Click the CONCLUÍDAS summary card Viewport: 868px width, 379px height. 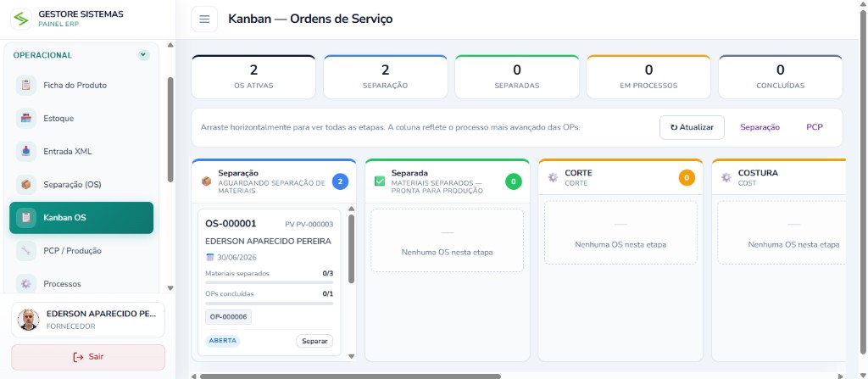click(781, 77)
